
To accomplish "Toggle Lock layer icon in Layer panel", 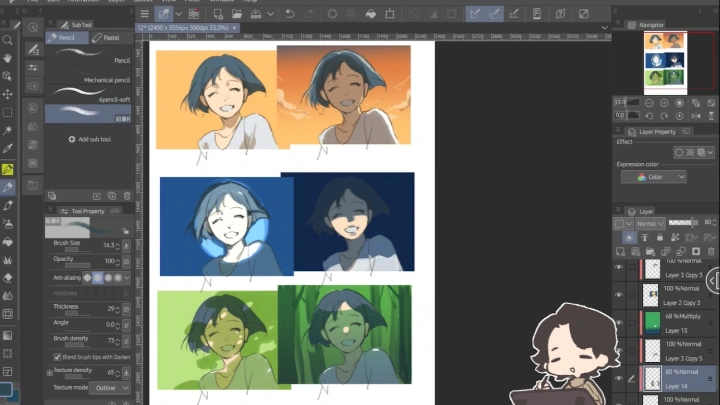I will tap(660, 237).
